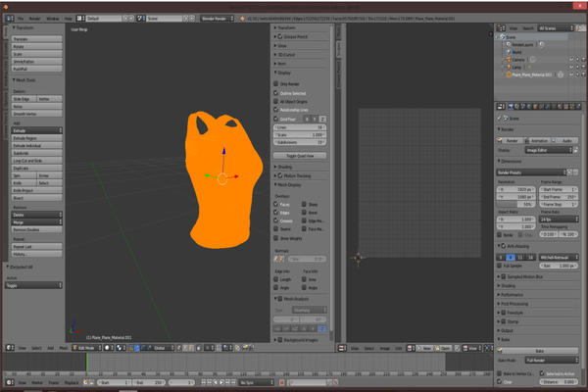588x392 pixels.
Task: Click the Outliner editor type icon
Action: click(x=501, y=28)
